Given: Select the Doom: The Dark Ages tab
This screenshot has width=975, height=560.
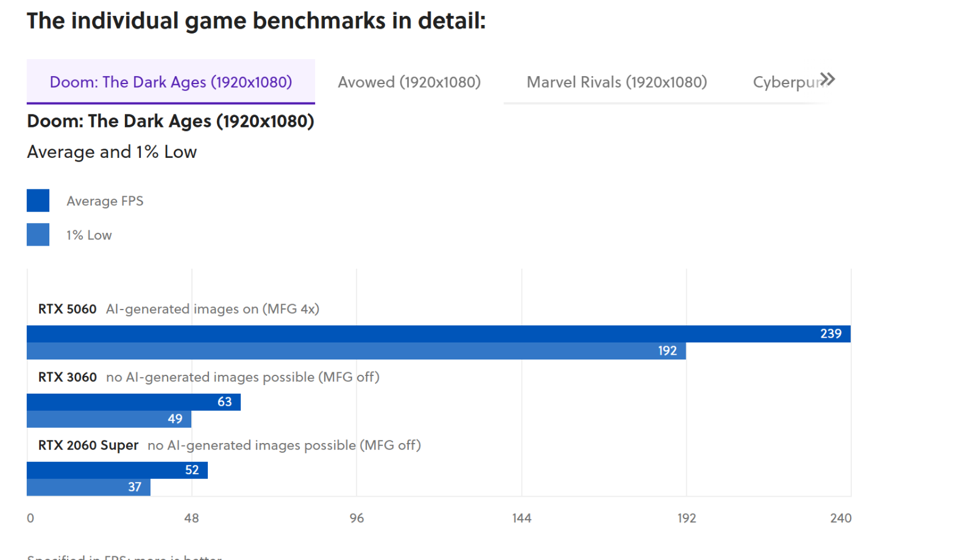Looking at the screenshot, I should click(171, 82).
